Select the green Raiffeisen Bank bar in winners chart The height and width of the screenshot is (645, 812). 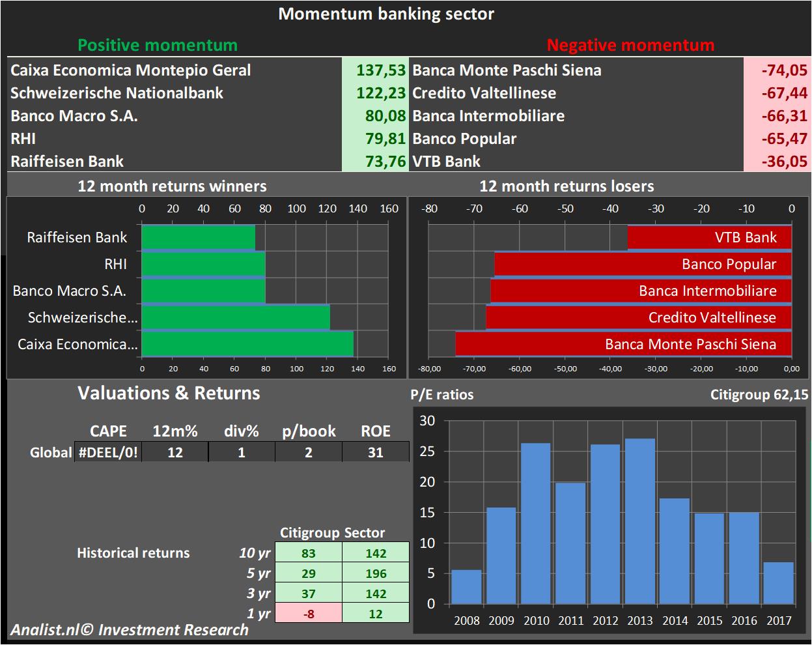click(x=199, y=237)
